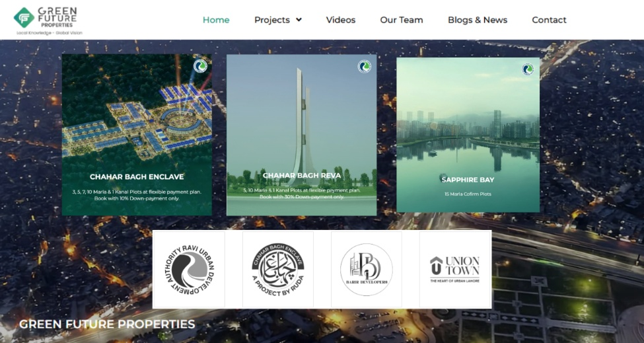This screenshot has width=644, height=343.
Task: Click badge icon on Chahar Bagh Reva card
Action: click(x=365, y=66)
